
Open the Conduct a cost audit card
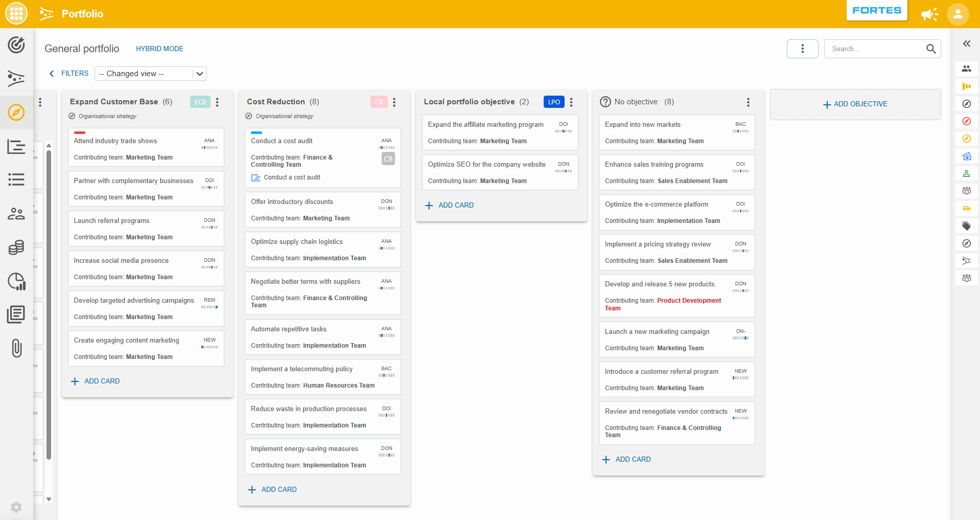coord(323,157)
